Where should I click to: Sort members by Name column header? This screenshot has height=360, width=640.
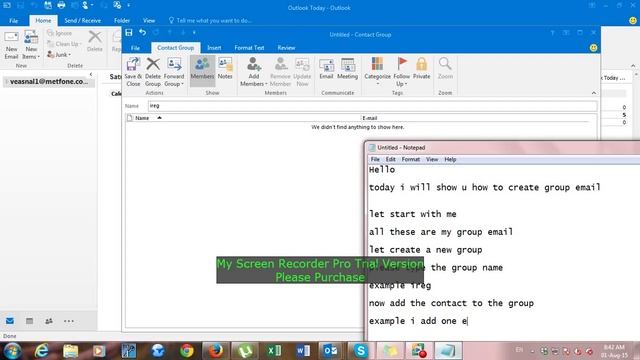click(x=142, y=118)
